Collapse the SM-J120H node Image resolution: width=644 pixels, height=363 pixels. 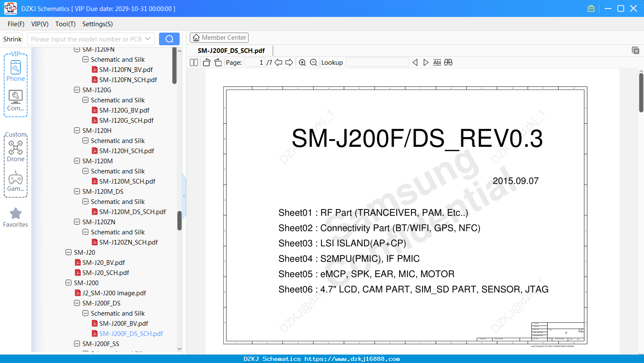point(77,130)
